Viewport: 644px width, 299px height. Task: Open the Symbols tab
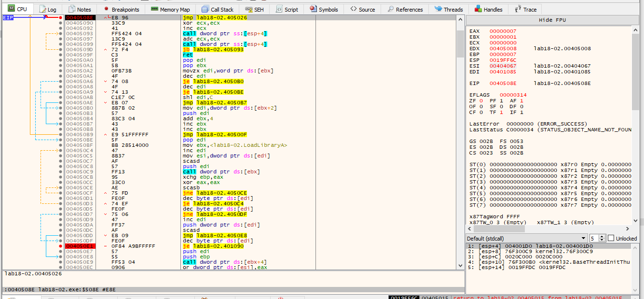coord(324,9)
